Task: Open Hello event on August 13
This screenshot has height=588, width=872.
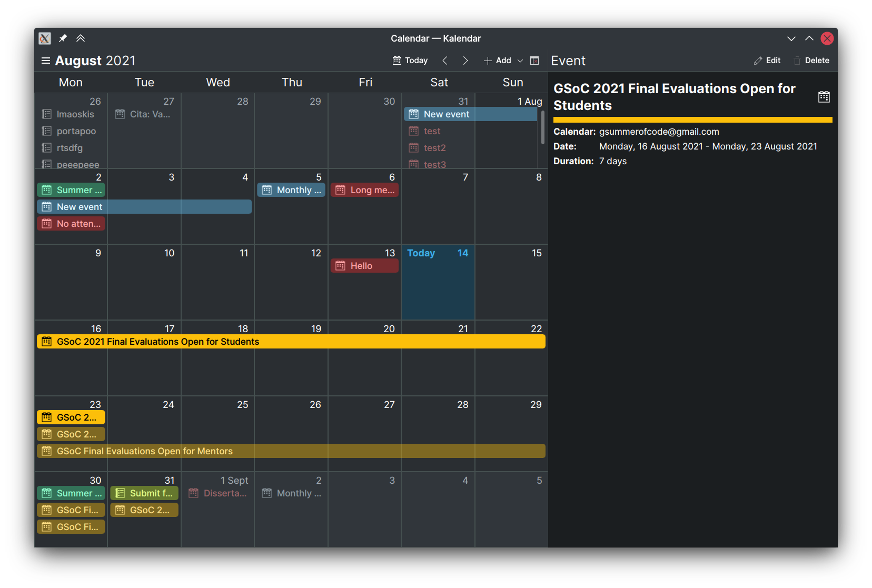Action: [x=364, y=266]
